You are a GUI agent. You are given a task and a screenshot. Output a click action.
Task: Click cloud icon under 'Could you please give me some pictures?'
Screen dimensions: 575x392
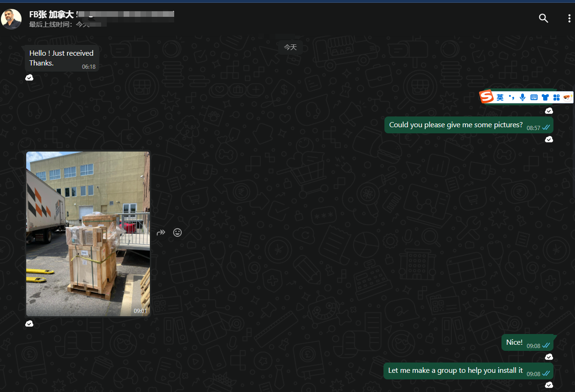pyautogui.click(x=549, y=139)
